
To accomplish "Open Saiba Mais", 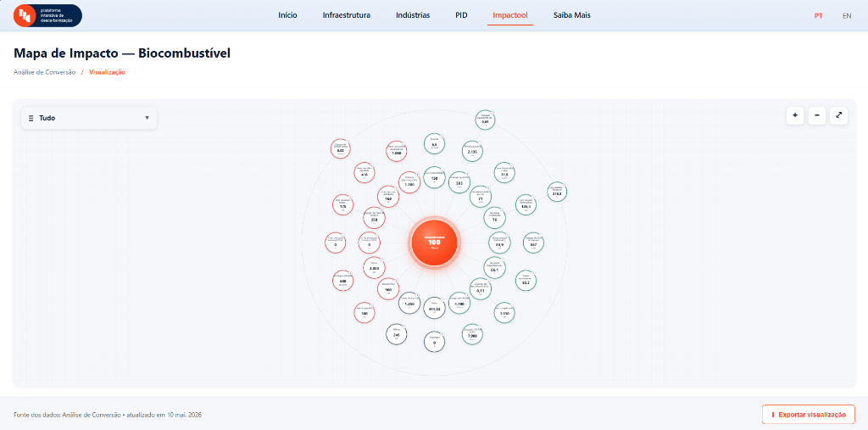I will pos(572,15).
